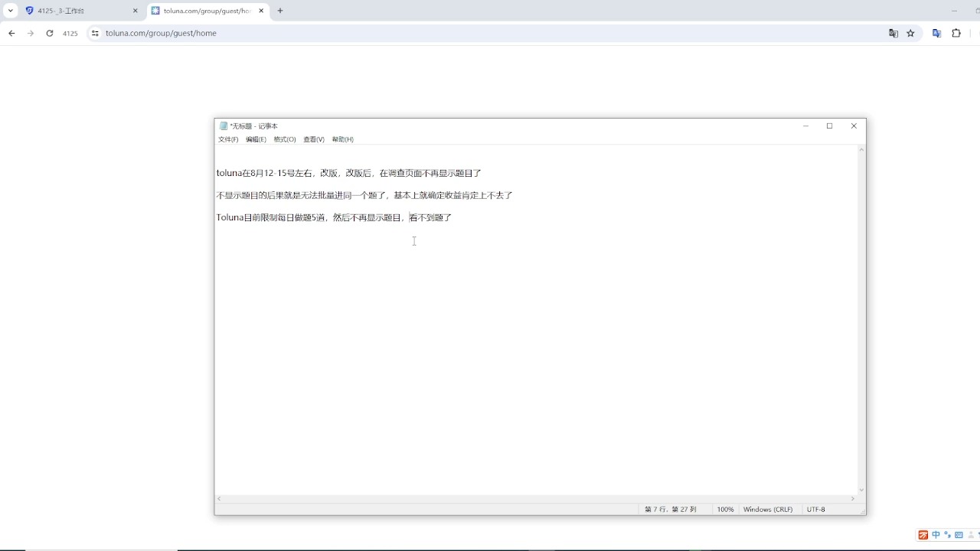The image size is (980, 551).
Task: Click the 100% zoom status entry
Action: (x=725, y=509)
